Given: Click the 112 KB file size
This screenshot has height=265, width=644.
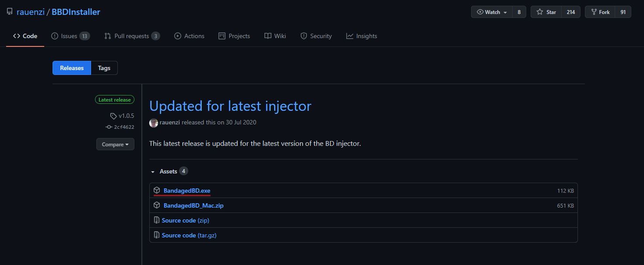Looking at the screenshot, I should [565, 191].
